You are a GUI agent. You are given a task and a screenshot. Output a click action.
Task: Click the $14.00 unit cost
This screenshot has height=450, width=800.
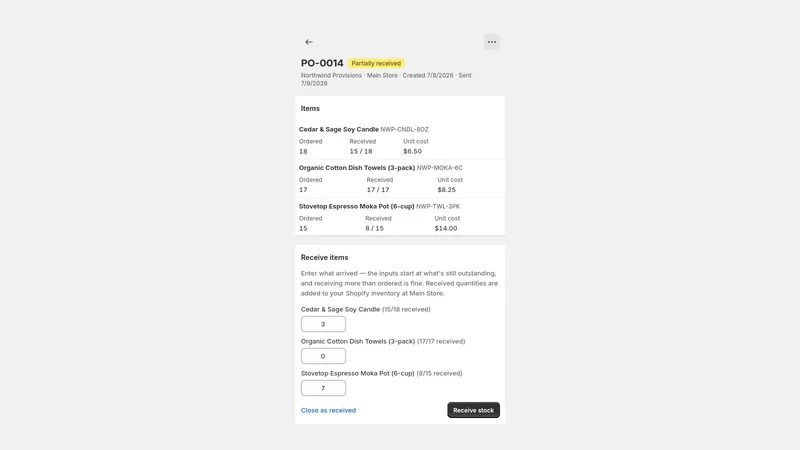coord(446,229)
